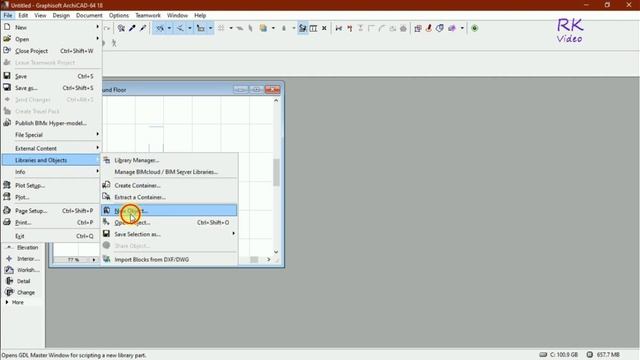Select Plot in File menu
The height and width of the screenshot is (360, 640).
click(x=51, y=197)
